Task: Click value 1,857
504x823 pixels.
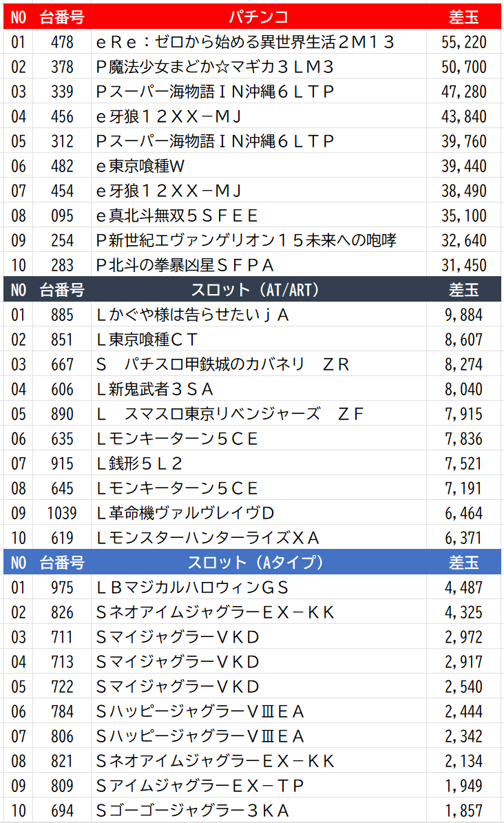Action: pos(463,811)
